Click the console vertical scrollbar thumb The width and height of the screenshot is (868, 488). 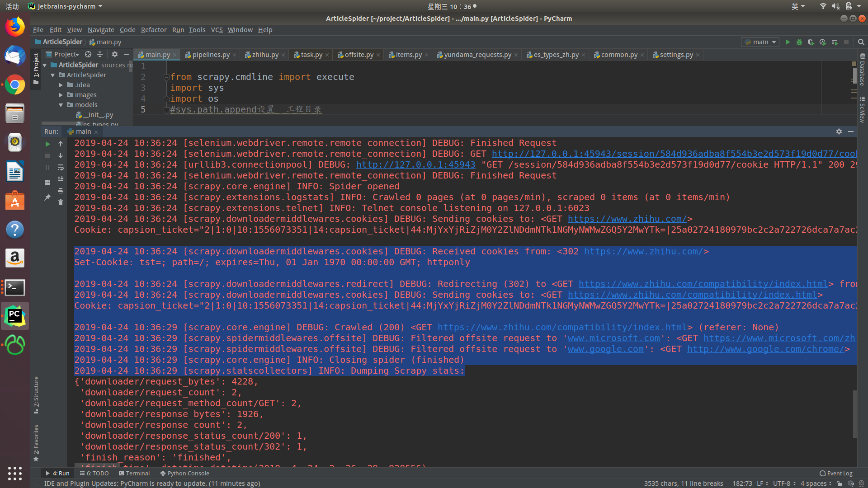point(854,413)
